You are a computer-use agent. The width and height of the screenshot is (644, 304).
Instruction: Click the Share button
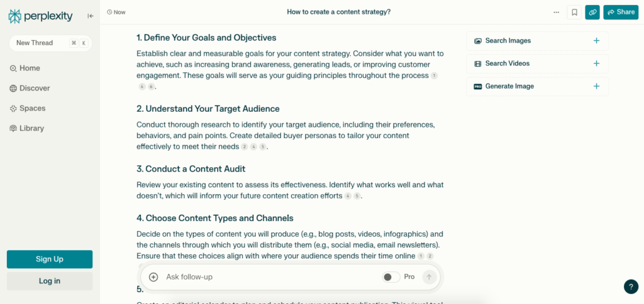tap(620, 12)
